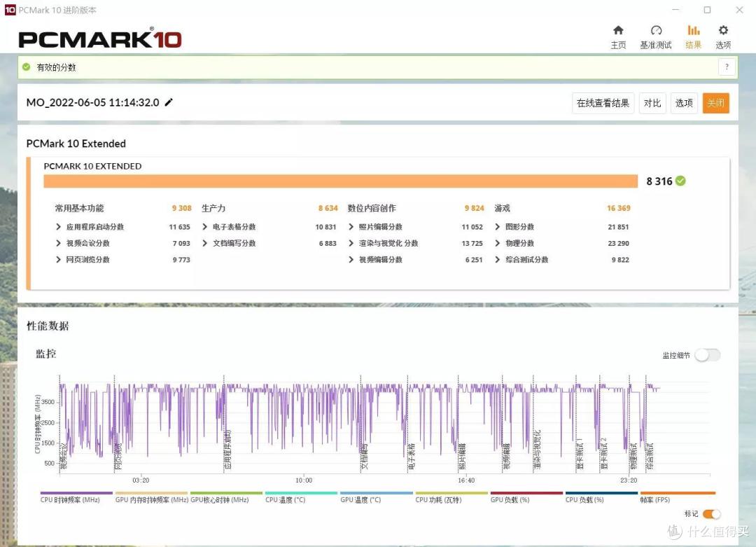Screen dimensions: 756x547
Task: Click the green valid score check icon
Action: (27, 67)
